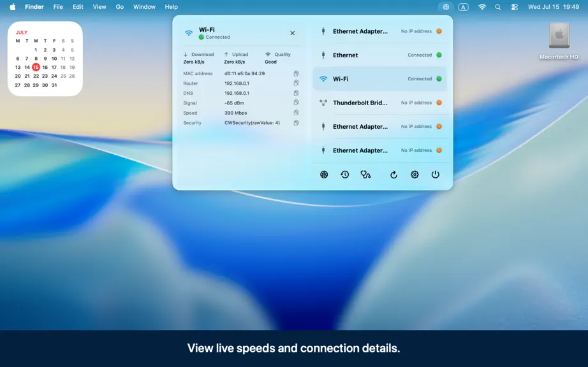The image size is (588, 367).
Task: Select the last Ethernet Adapter row
Action: tap(380, 150)
